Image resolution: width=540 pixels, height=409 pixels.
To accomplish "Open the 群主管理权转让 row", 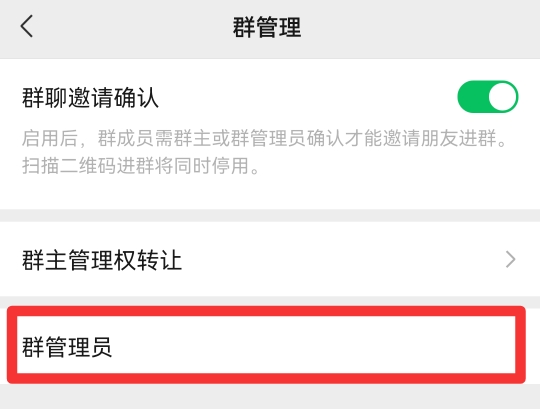I will click(270, 259).
